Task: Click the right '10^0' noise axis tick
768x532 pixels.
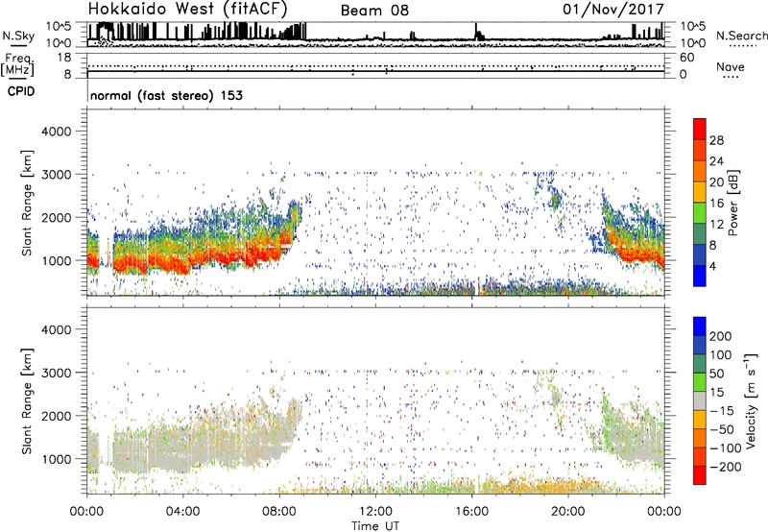Action: [692, 43]
